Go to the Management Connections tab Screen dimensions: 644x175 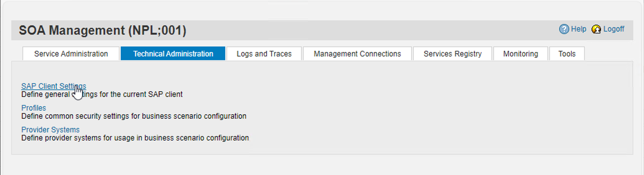pyautogui.click(x=357, y=54)
